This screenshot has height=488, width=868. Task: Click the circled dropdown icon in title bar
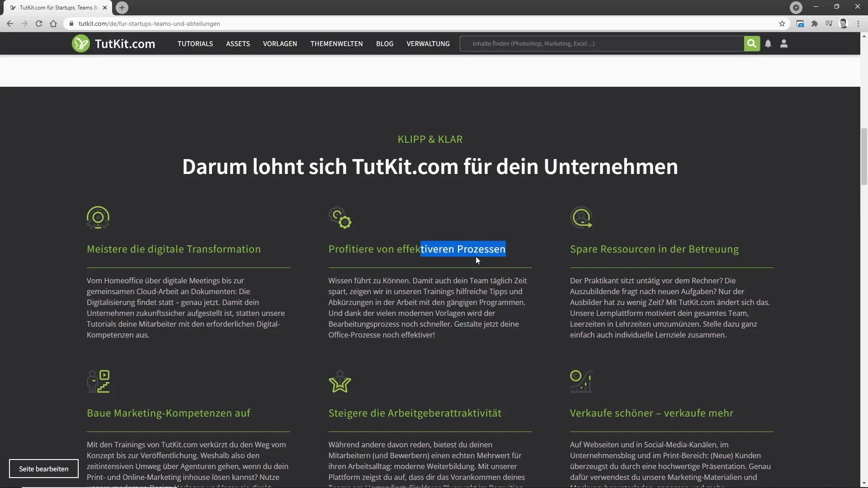pyautogui.click(x=796, y=8)
